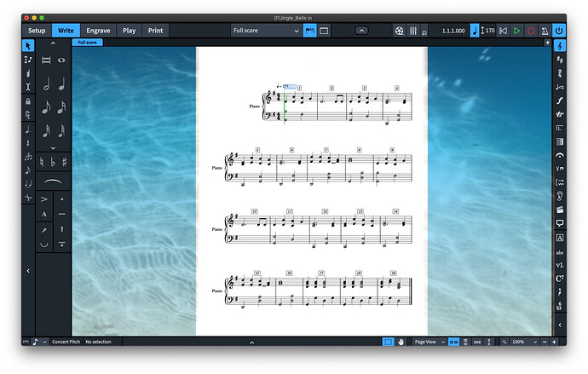
Task: Activate insert mode tool
Action: click(28, 87)
